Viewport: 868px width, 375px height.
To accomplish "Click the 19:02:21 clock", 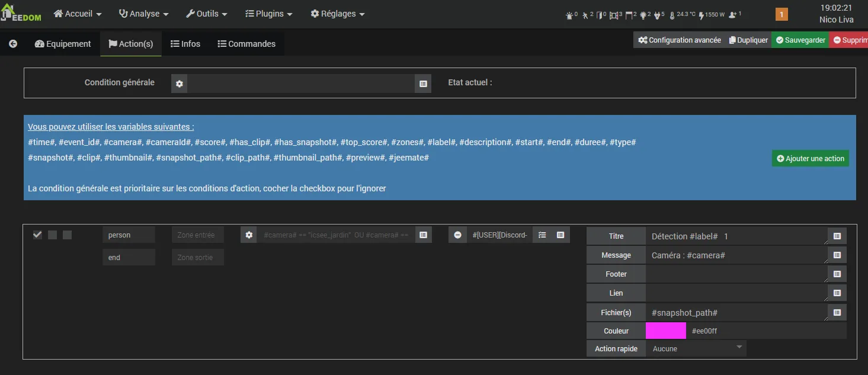I will 836,8.
